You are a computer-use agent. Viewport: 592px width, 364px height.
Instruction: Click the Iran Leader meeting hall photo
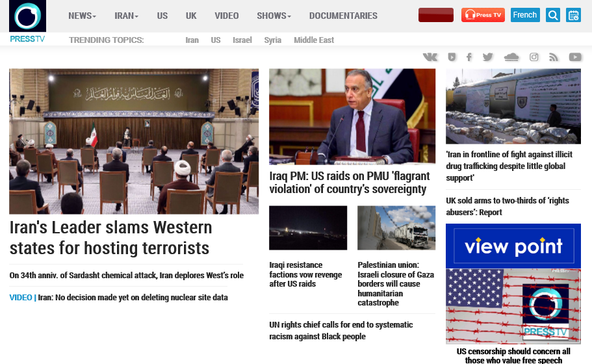click(x=134, y=141)
